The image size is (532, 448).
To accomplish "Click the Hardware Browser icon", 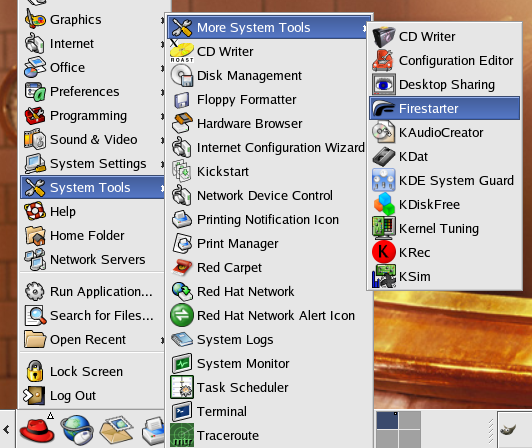I will click(182, 124).
